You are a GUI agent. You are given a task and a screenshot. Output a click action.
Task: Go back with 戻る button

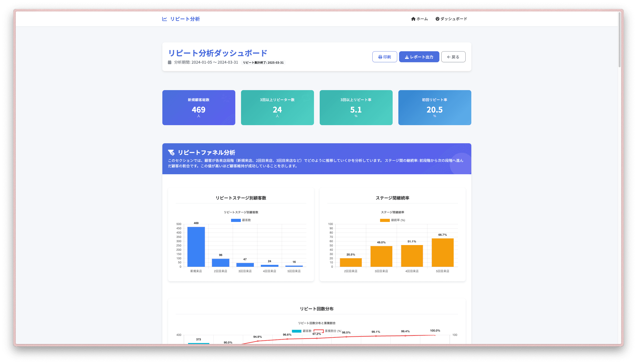(453, 57)
